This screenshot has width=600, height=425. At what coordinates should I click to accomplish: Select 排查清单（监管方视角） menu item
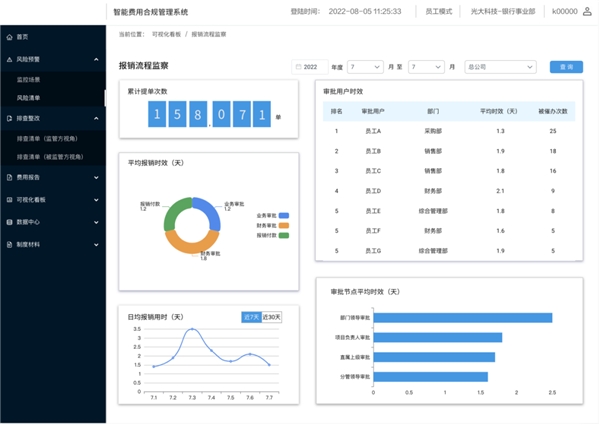[49, 138]
